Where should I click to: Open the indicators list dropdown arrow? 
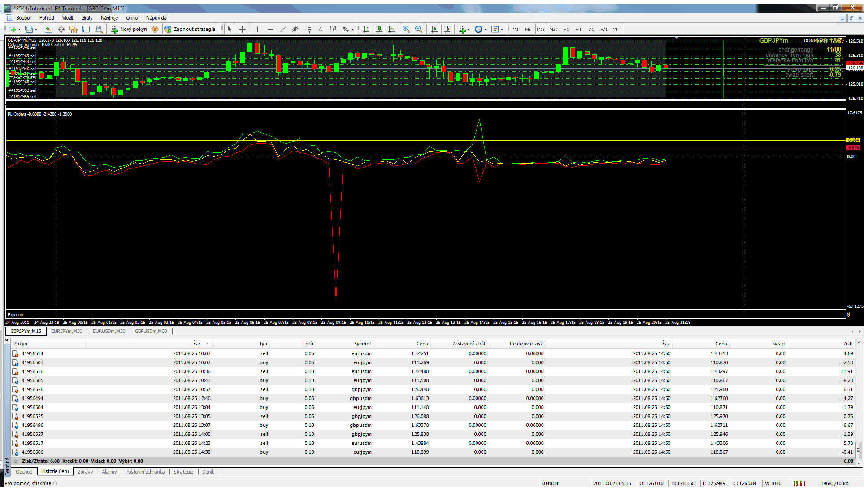point(469,30)
